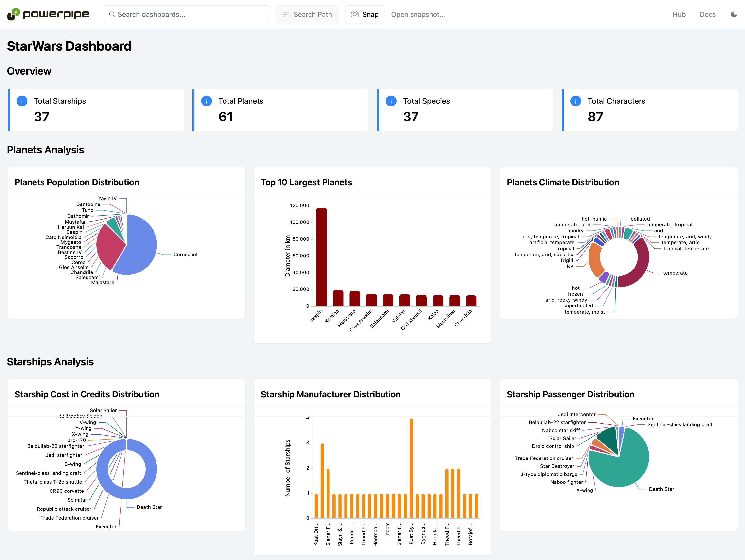Open the Docs link
Screen dimensions: 745x560
point(708,14)
